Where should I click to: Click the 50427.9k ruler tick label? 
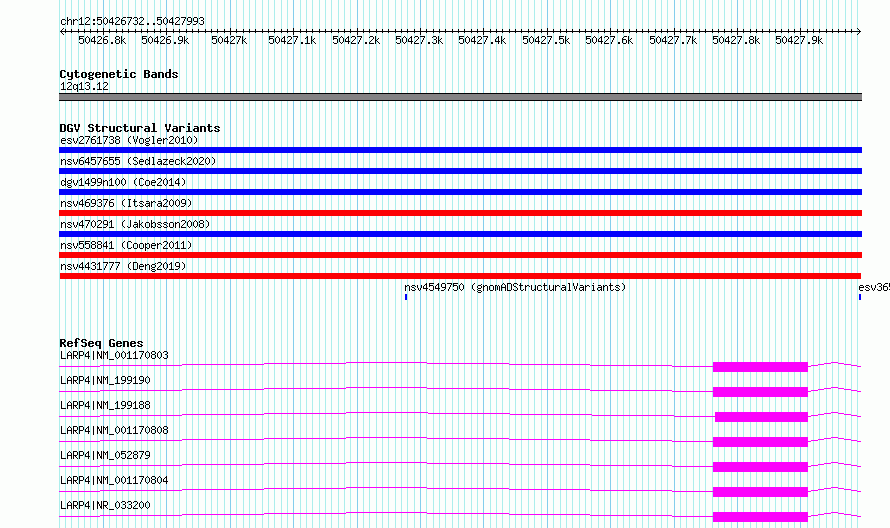click(x=799, y=40)
